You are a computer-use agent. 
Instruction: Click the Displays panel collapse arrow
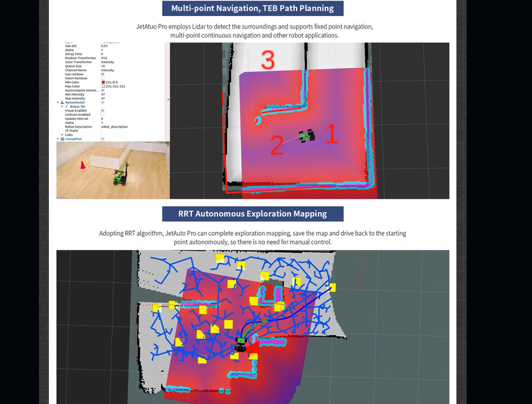[168, 99]
